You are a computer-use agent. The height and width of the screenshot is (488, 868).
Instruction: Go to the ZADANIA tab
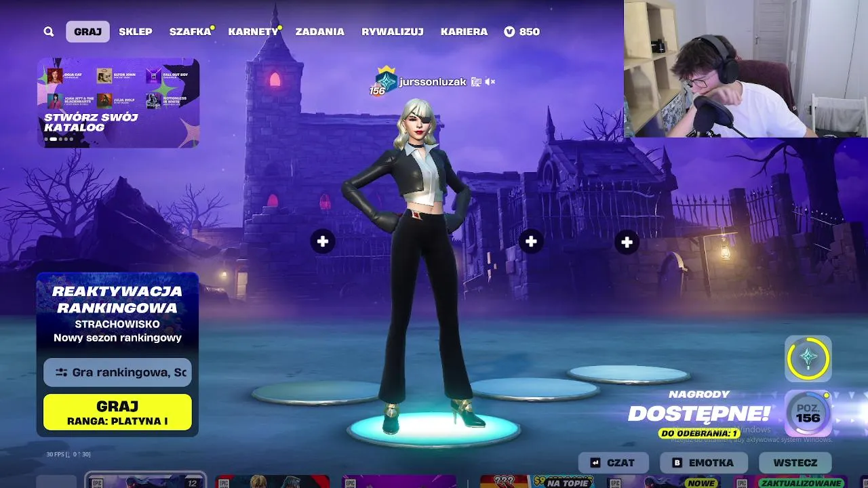320,32
